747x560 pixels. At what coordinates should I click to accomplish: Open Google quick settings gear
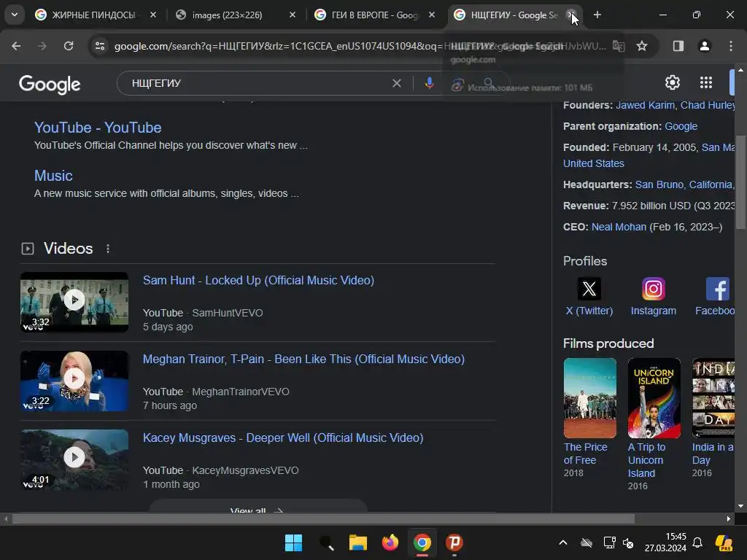[672, 83]
